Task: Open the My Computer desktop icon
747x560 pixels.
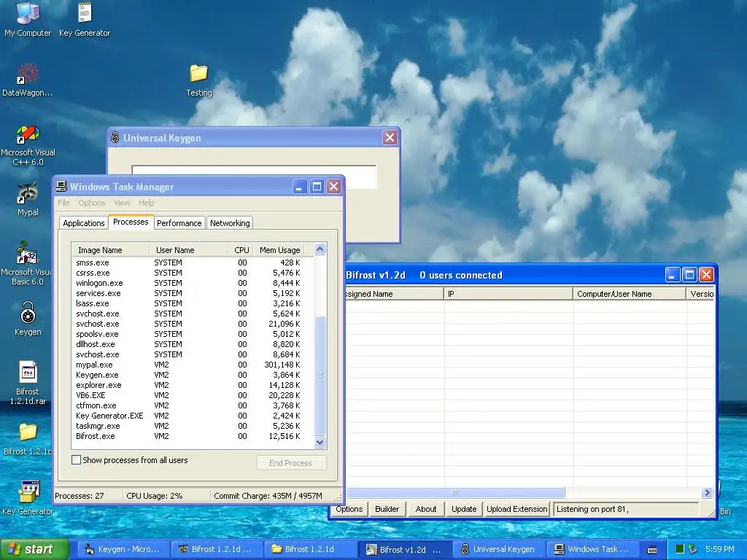Action: [28, 19]
